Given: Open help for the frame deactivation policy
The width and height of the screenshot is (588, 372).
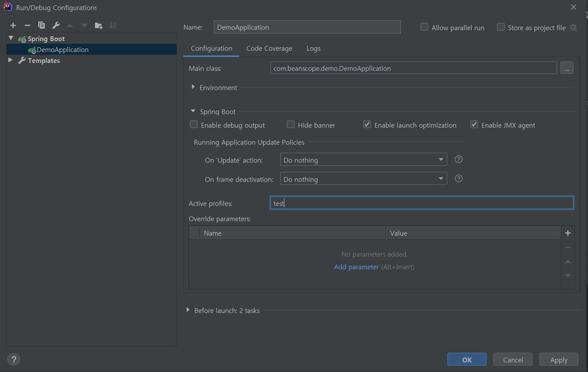Looking at the screenshot, I should pos(459,178).
